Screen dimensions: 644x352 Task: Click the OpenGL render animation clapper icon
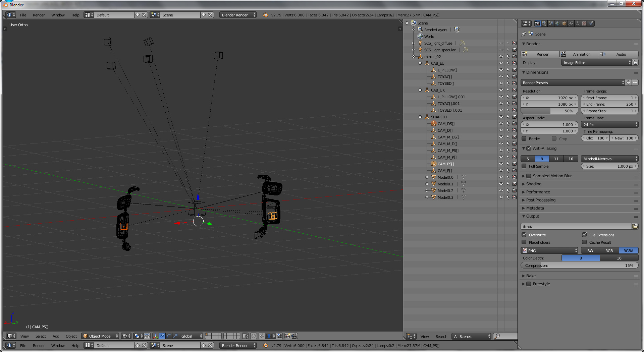(294, 336)
